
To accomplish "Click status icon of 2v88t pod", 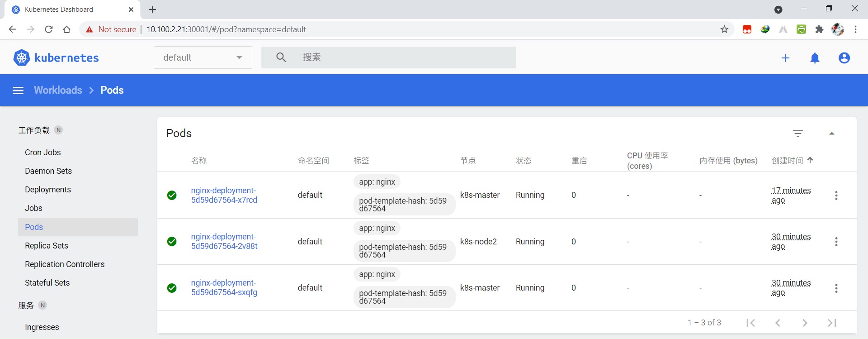I will [x=172, y=241].
